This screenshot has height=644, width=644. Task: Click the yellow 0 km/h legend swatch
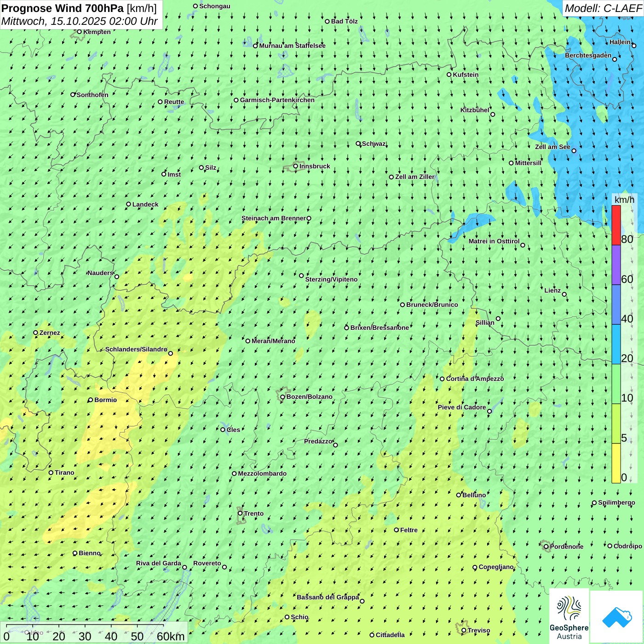616,463
